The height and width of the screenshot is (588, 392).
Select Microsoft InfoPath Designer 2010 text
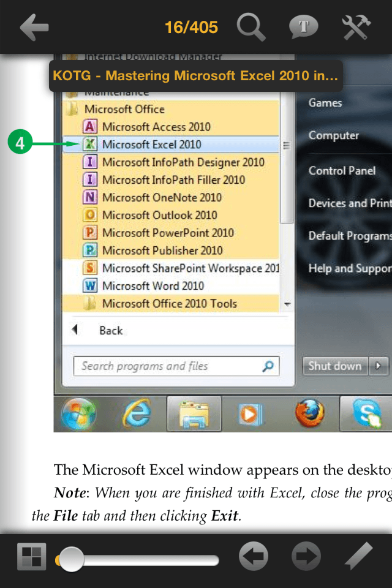pyautogui.click(x=183, y=162)
